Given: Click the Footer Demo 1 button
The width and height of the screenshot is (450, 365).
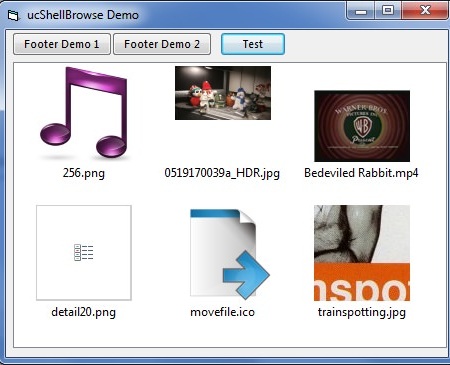Looking at the screenshot, I should pos(62,44).
